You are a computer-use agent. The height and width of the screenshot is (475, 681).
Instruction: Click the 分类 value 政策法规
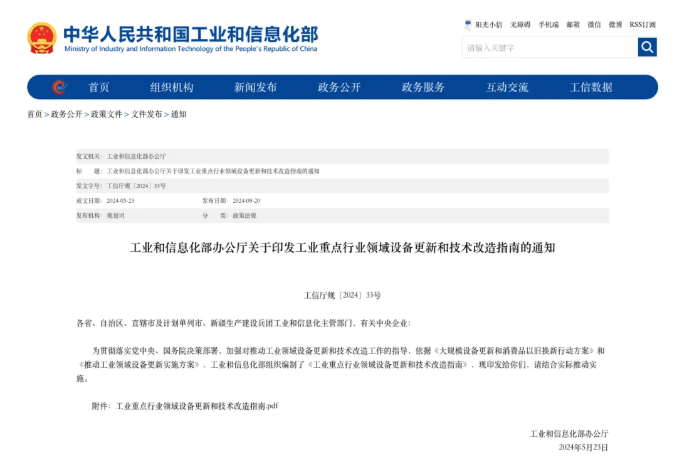point(245,215)
